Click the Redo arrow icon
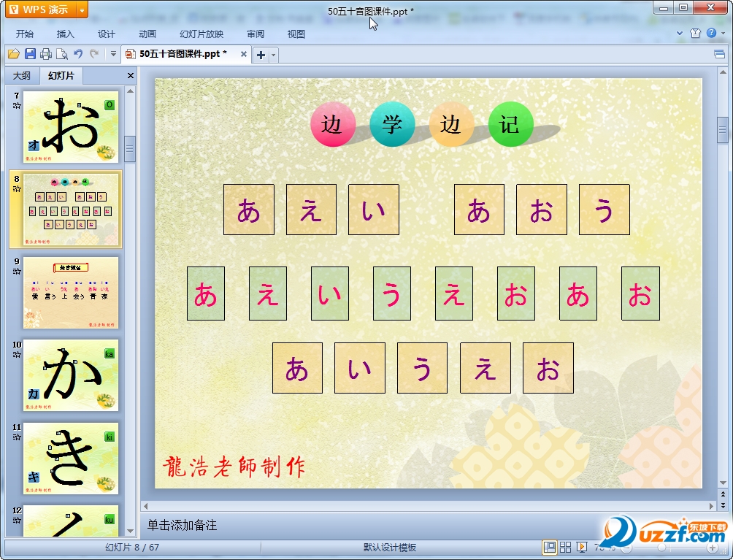The width and height of the screenshot is (733, 560). [x=94, y=53]
